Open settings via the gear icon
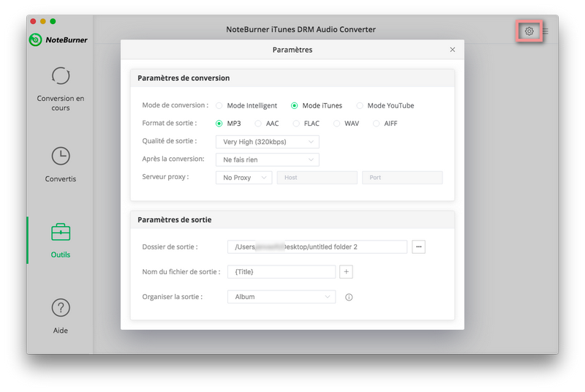585x392 pixels. point(529,31)
